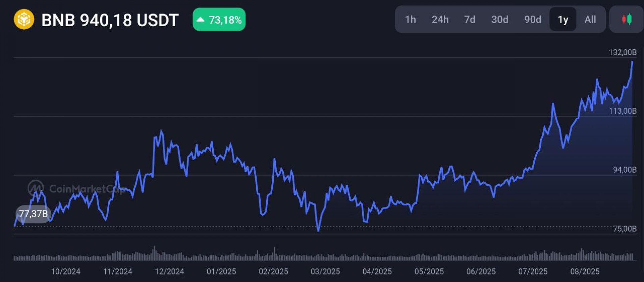Click the 113,00B axis label
644x282 pixels.
coord(623,111)
